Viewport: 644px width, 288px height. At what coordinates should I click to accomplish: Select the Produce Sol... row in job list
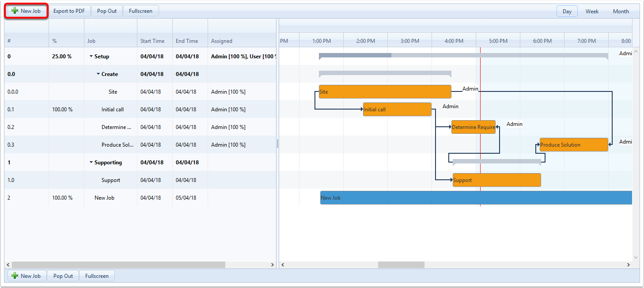tap(140, 145)
